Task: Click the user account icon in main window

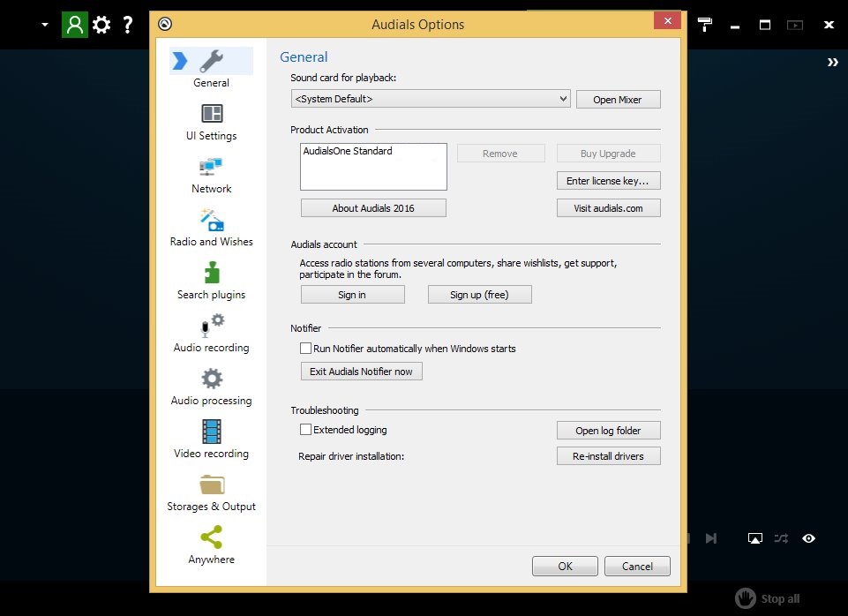Action: pos(75,25)
